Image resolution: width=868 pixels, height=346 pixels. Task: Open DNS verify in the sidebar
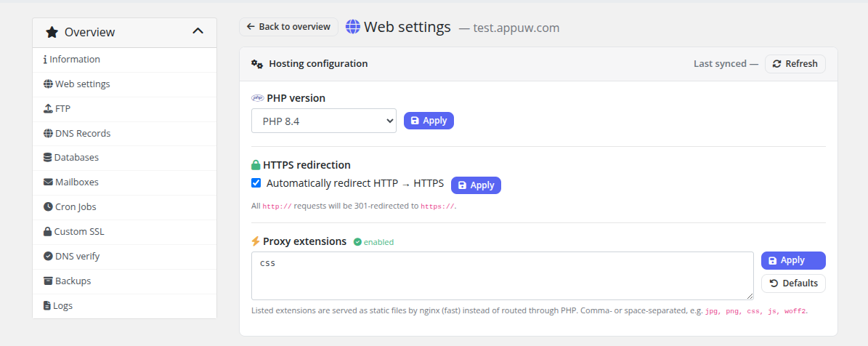[124, 257]
